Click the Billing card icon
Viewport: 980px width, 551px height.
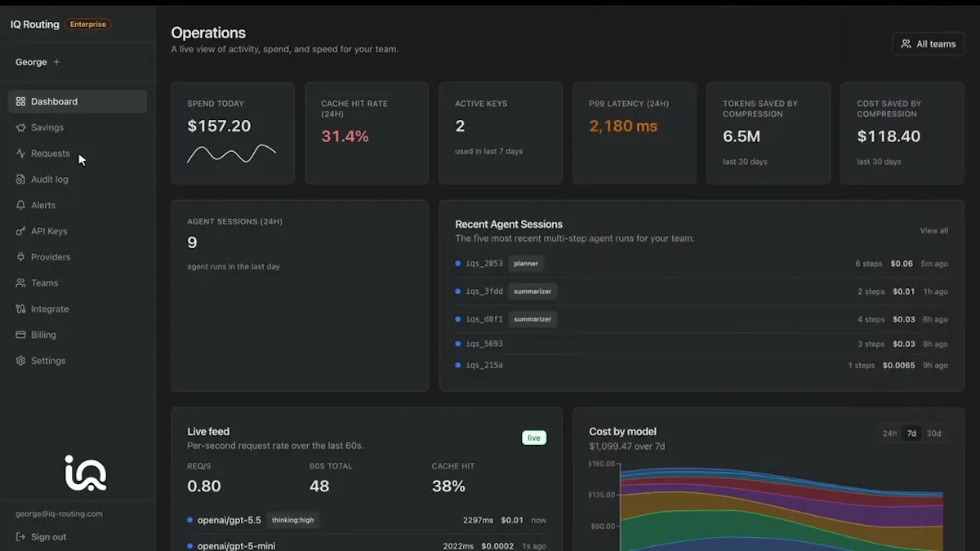[21, 335]
